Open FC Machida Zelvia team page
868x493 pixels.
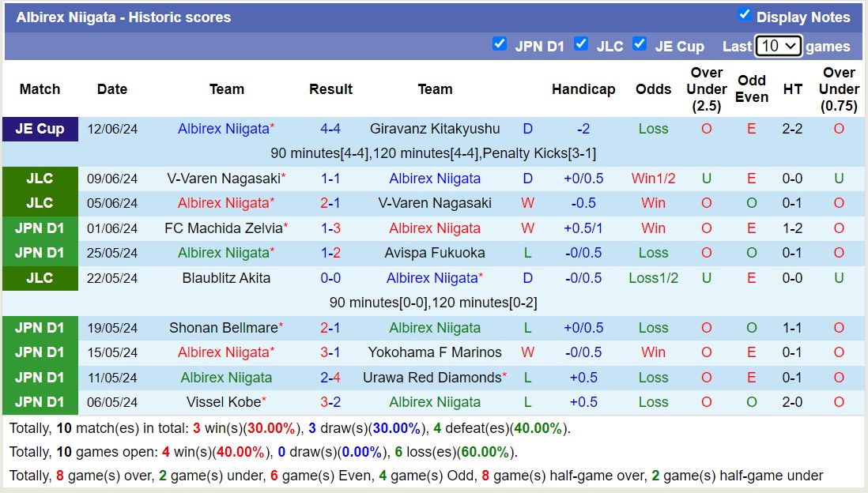click(223, 228)
